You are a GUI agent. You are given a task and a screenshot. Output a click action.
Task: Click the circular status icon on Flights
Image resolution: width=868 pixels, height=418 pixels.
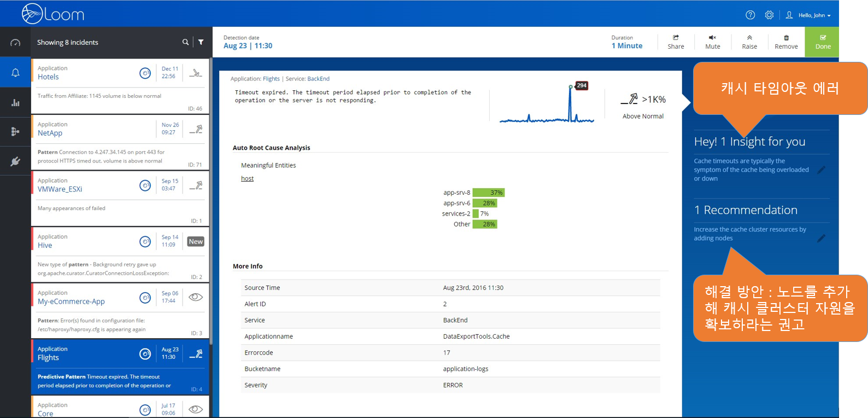(x=145, y=354)
